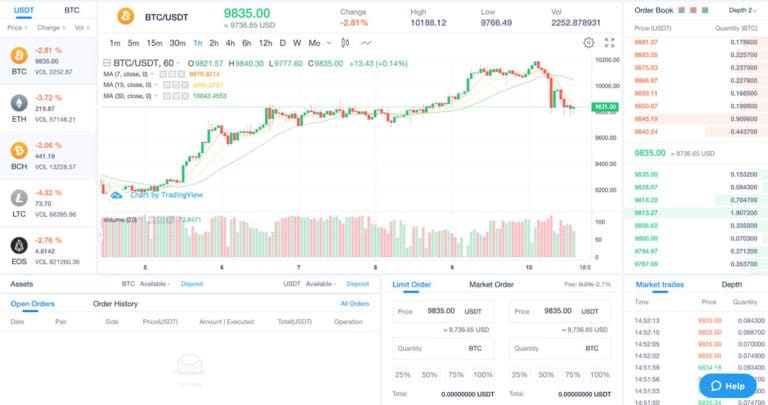Select the LTC coin icon in market list
This screenshot has height=405, width=768.
tap(19, 198)
